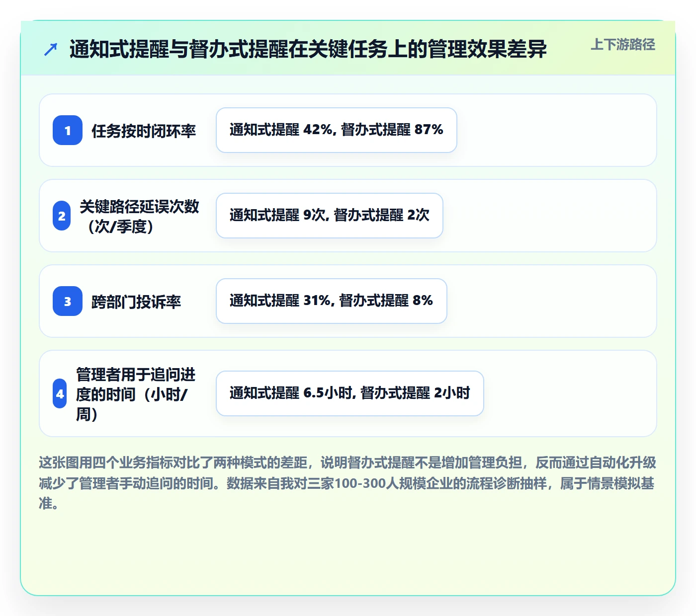This screenshot has height=616, width=696.
Task: Click the 上下游路径 label in header
Action: tap(623, 45)
